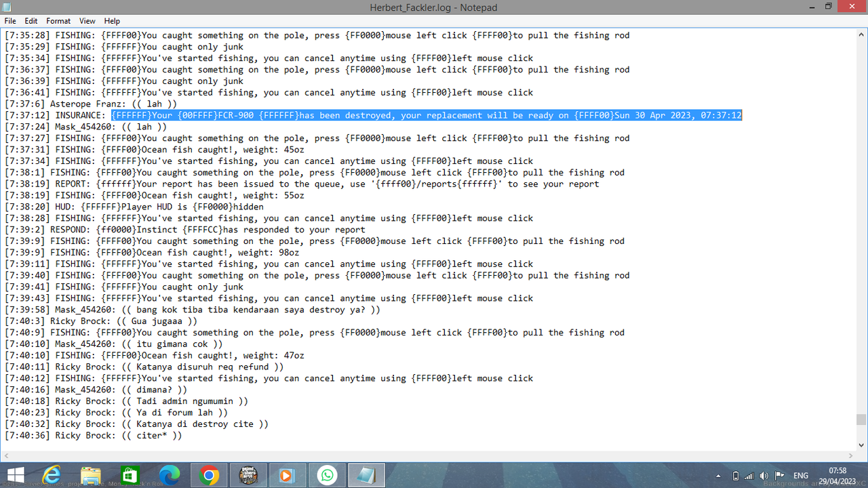Launch Microsoft Edge from the taskbar
Screen dimensions: 868x488
169,475
